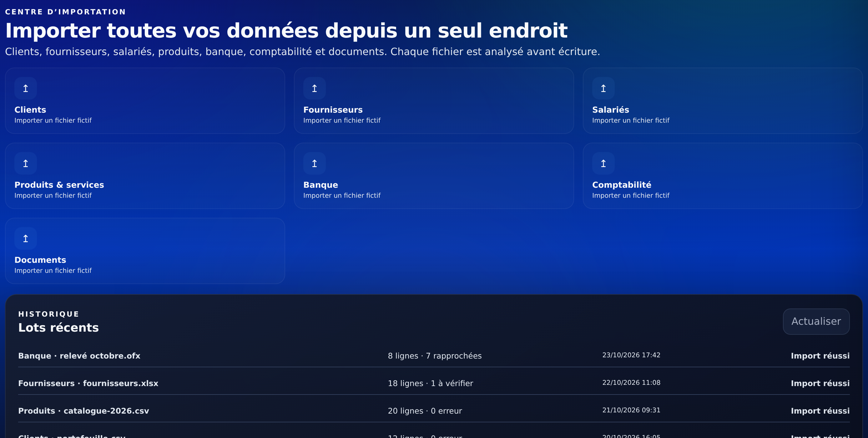Click the upload arrow icon on Fournisseurs card
Viewport: 868px width, 438px height.
click(314, 88)
